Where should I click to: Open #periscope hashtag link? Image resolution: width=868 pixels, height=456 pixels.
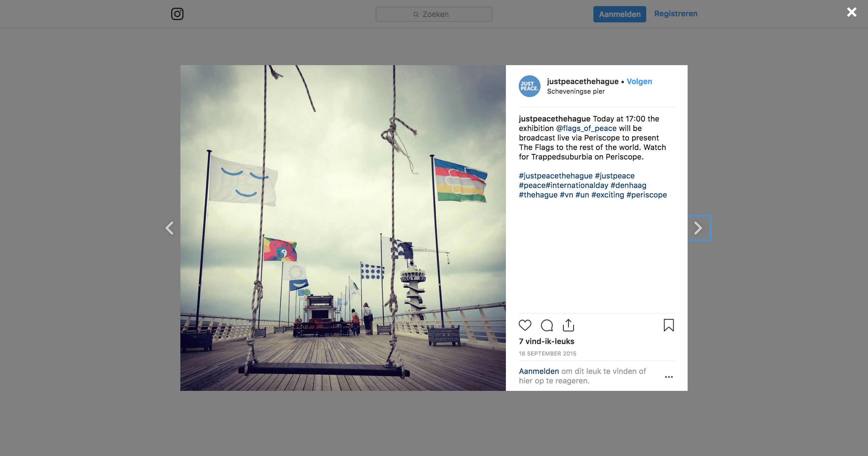point(646,195)
